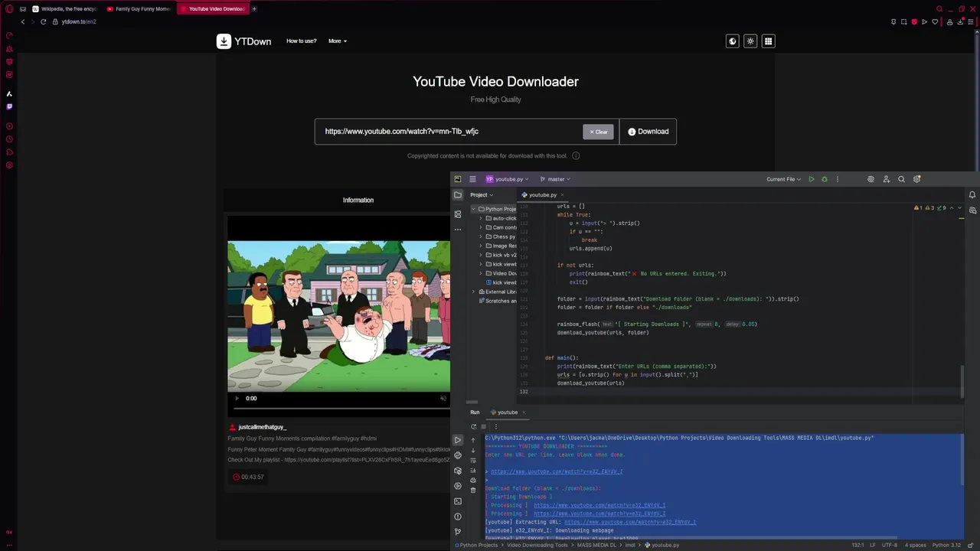The height and width of the screenshot is (551, 980).
Task: Expand the More dropdown on YTDown
Action: pyautogui.click(x=338, y=41)
